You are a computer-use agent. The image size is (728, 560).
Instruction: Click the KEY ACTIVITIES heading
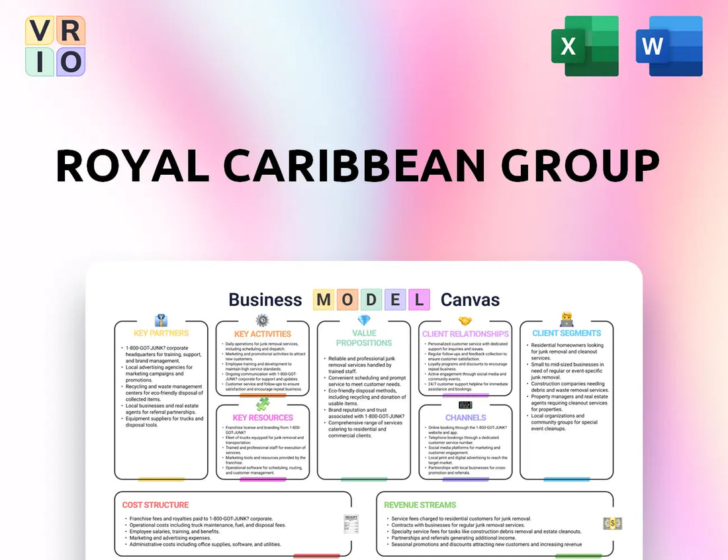[262, 334]
